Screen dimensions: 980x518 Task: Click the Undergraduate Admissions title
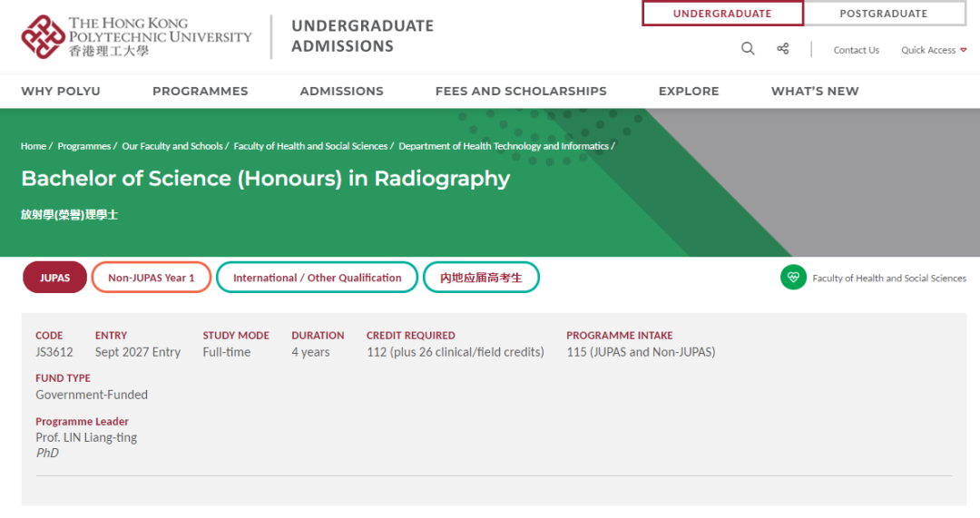click(362, 35)
